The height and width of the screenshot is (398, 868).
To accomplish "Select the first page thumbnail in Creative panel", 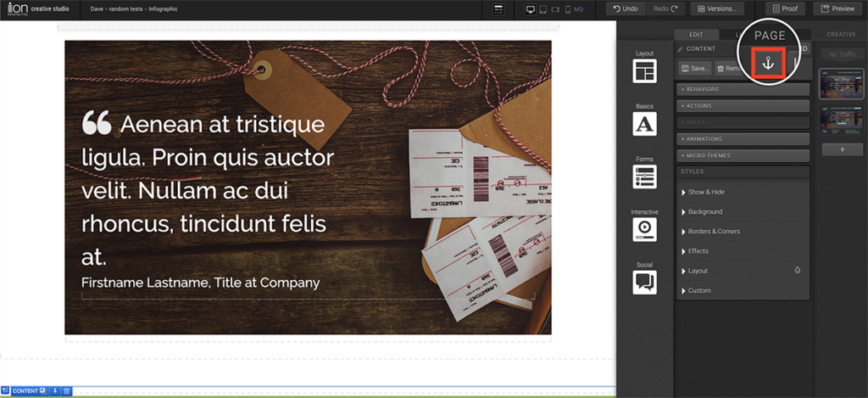I will pos(840,86).
